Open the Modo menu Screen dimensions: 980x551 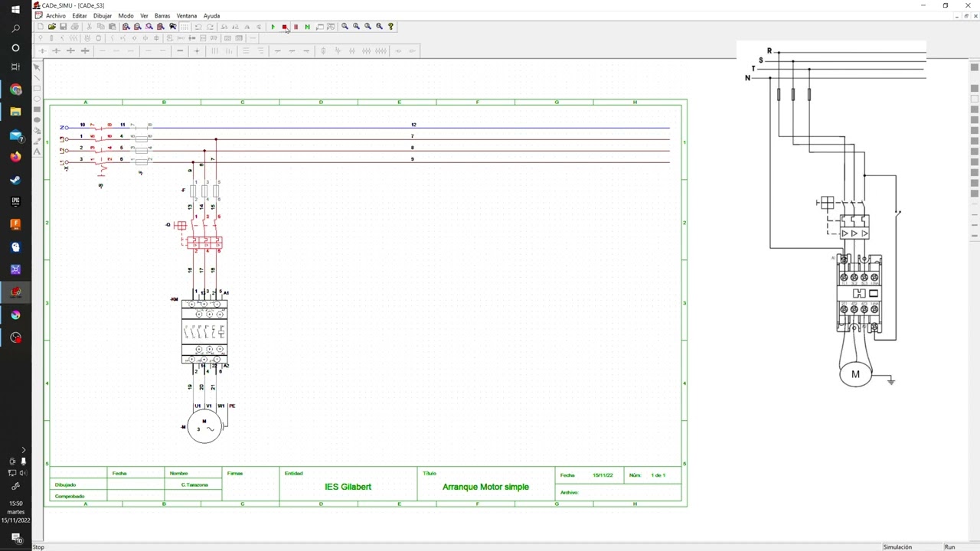click(126, 15)
